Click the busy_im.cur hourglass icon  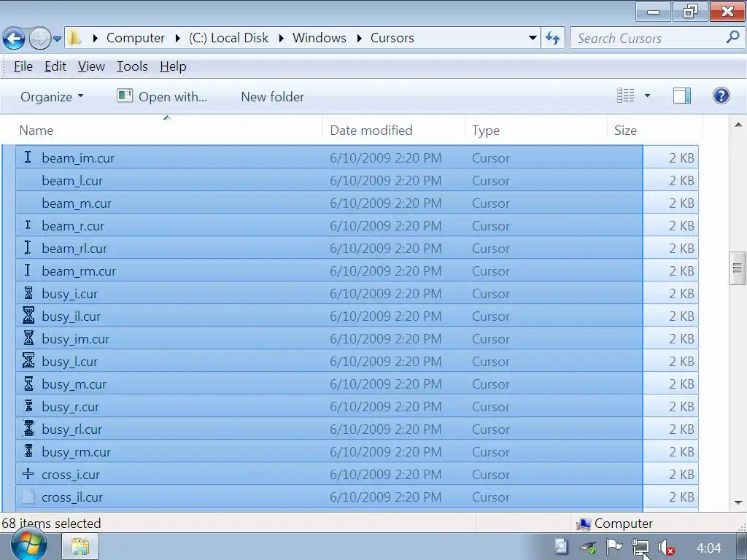[x=28, y=338]
